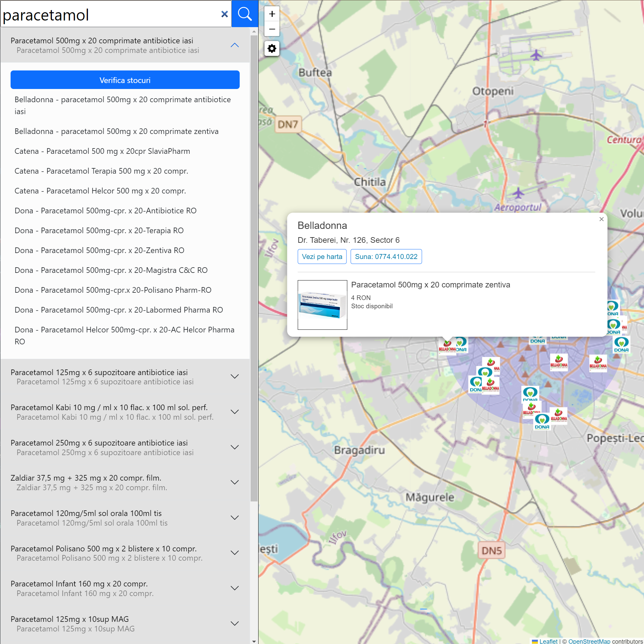Select Dona Paracetamol 500mg Zentiva RO

[x=99, y=250]
